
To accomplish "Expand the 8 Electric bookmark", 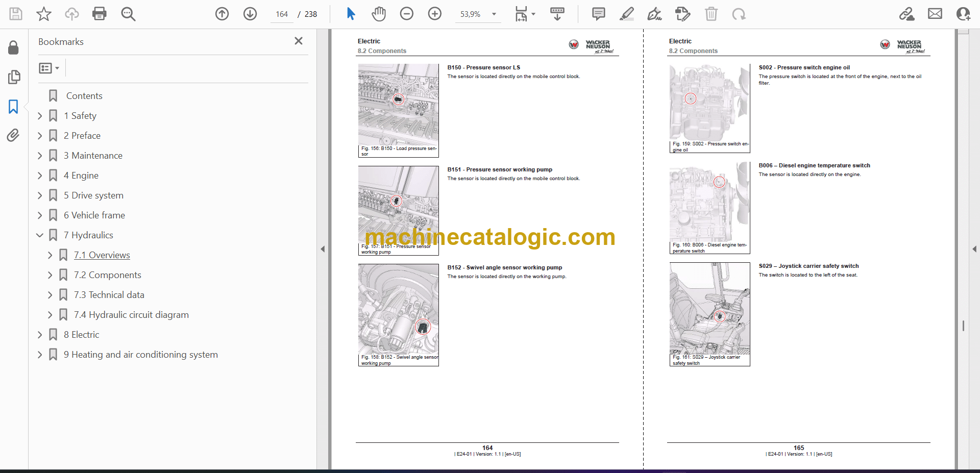I will point(40,335).
